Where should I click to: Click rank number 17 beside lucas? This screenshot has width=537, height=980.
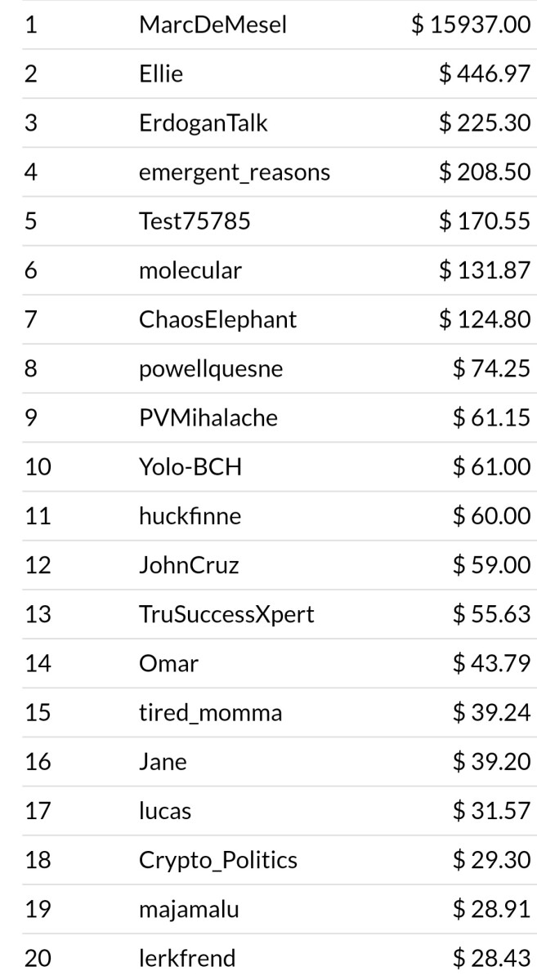(x=38, y=811)
